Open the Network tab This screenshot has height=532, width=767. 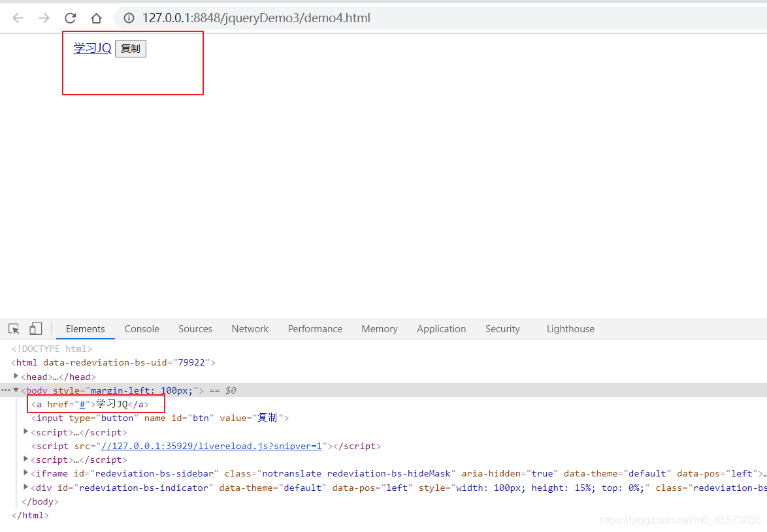pyautogui.click(x=250, y=329)
